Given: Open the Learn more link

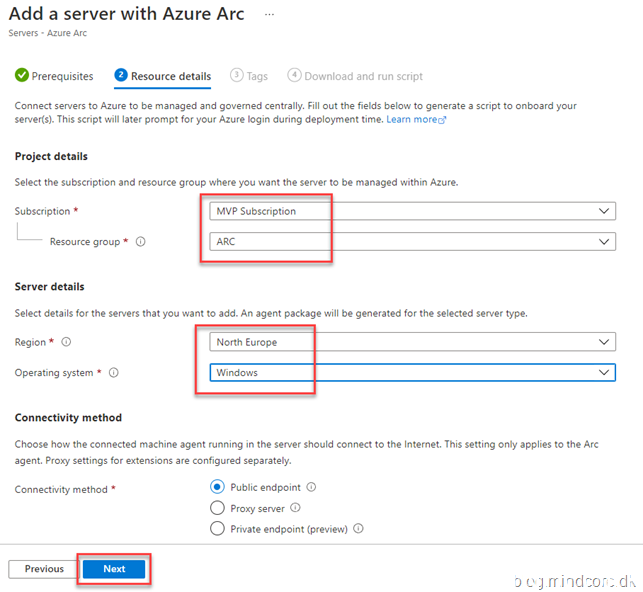Looking at the screenshot, I should 415,119.
